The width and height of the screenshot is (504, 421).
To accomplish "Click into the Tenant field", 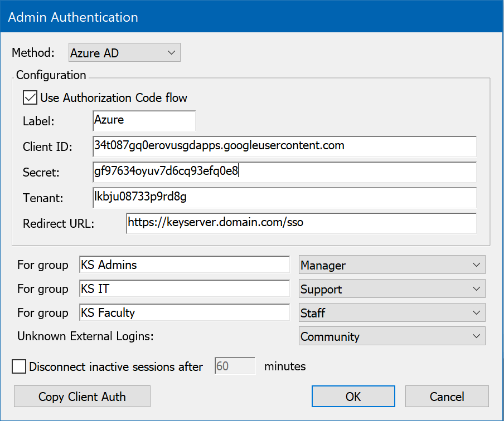I will point(284,198).
